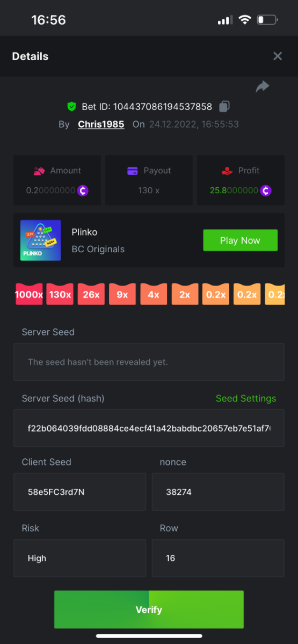Tap the 26x multiplier chip
298x644 pixels.
91,295
